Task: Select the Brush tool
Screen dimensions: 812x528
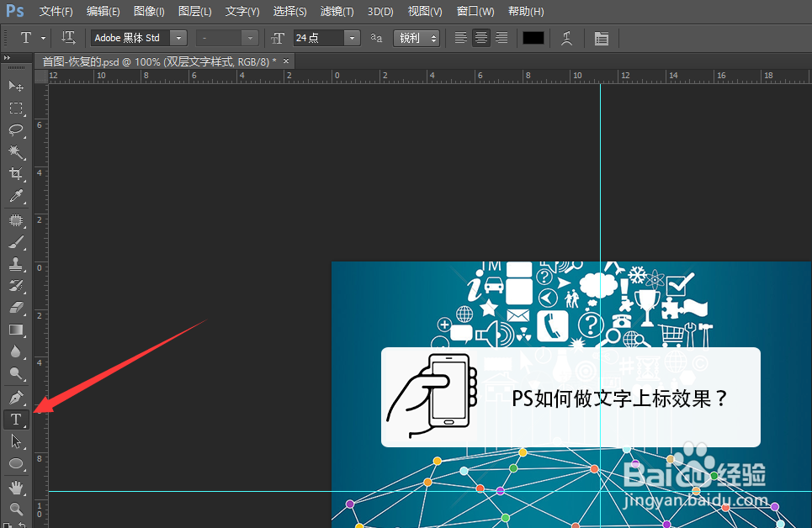Action: (15, 243)
